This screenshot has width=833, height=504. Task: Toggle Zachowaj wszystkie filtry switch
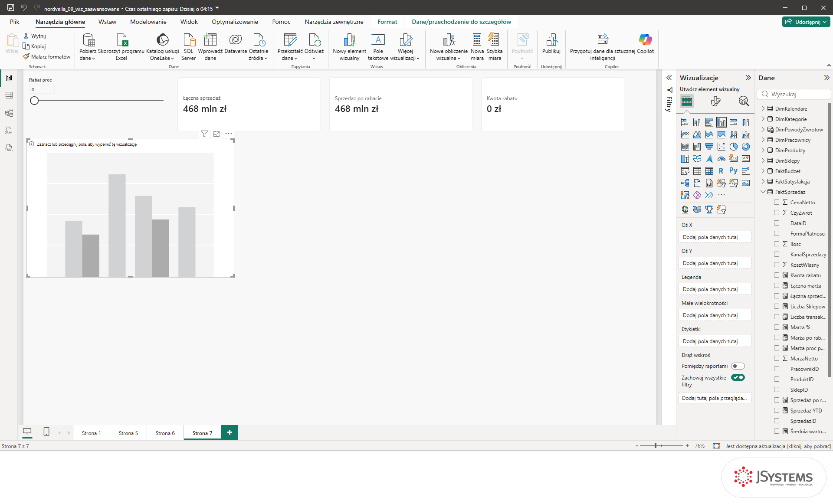(x=738, y=377)
